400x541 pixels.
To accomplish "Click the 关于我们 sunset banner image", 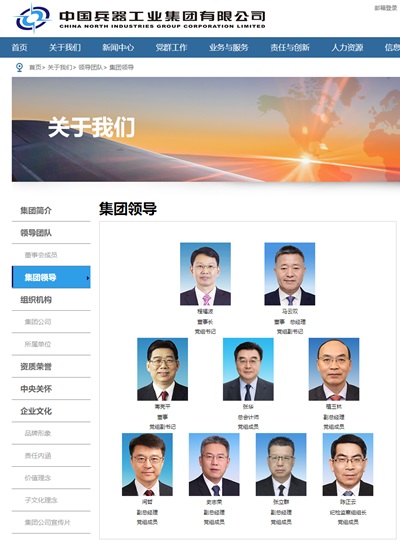I will [x=206, y=129].
